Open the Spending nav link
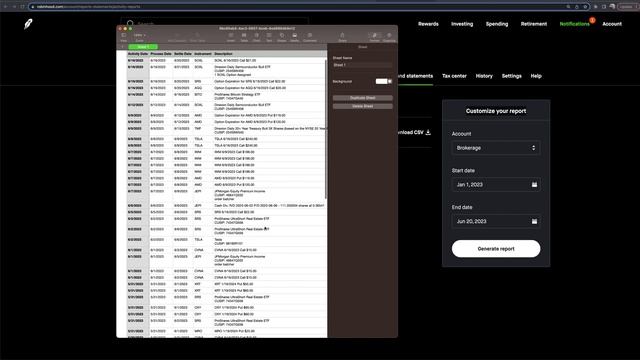Screen dimensions: 640x360 [497, 24]
